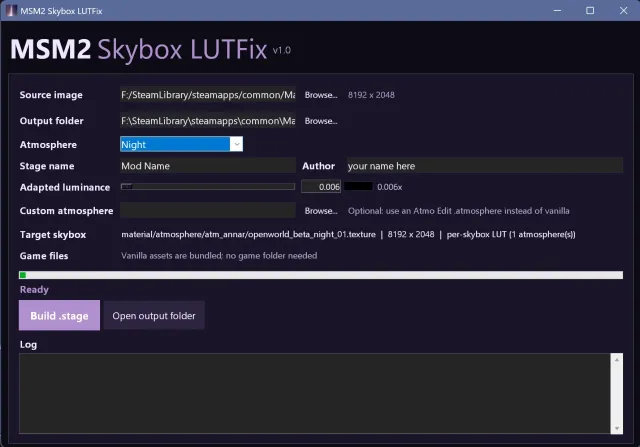Browse for the output folder
The image size is (640, 447).
click(321, 121)
